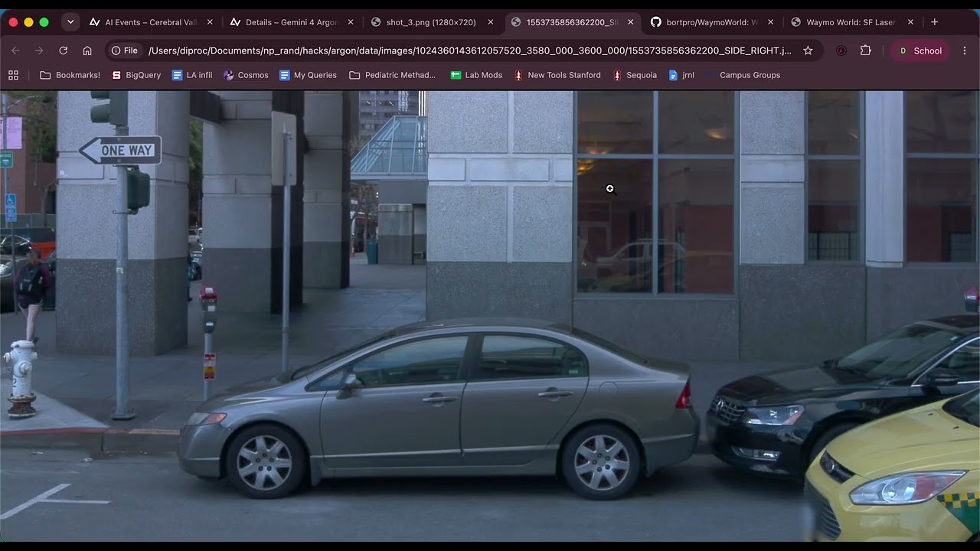Close the Details – Gemini 4 Argon tab

click(x=351, y=22)
